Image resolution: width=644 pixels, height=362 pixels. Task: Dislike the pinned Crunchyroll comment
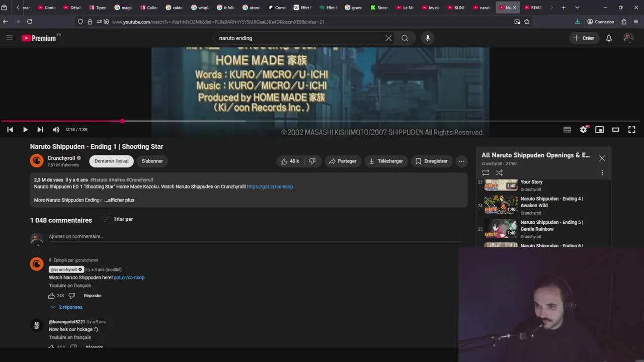[x=71, y=296]
